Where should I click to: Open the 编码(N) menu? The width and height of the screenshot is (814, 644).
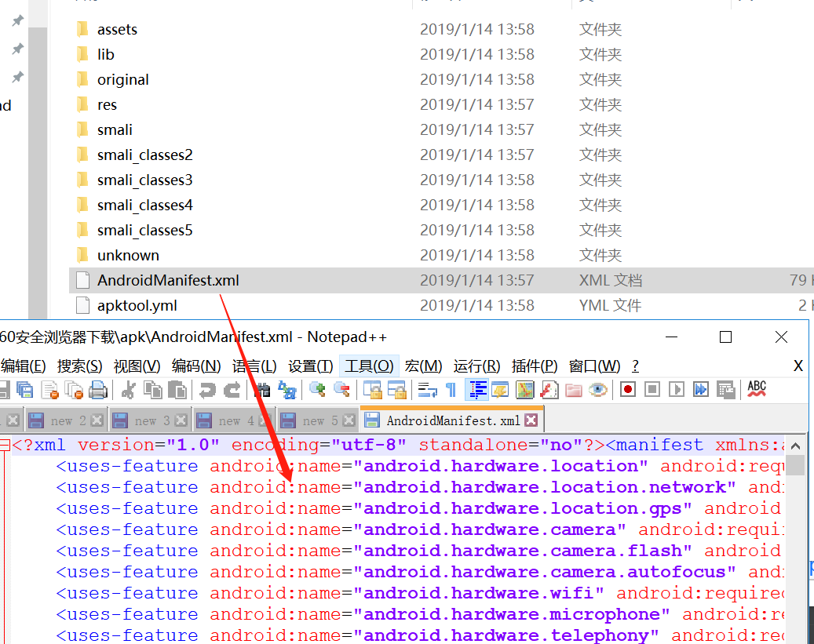(197, 366)
